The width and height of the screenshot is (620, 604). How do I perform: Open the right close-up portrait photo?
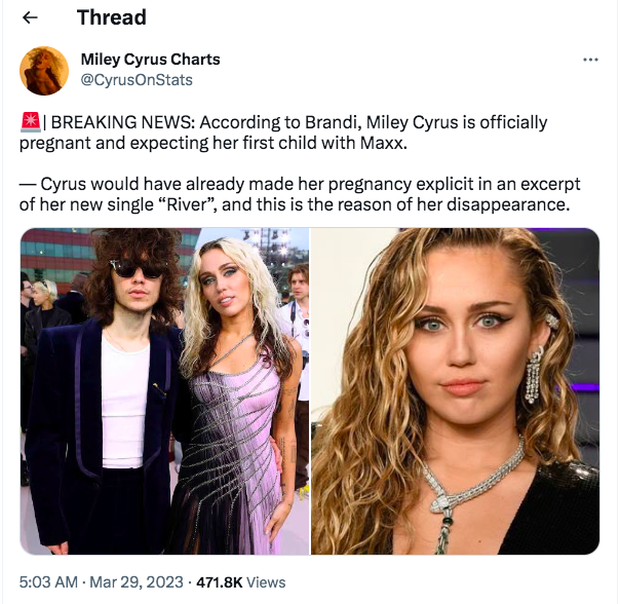(x=455, y=391)
